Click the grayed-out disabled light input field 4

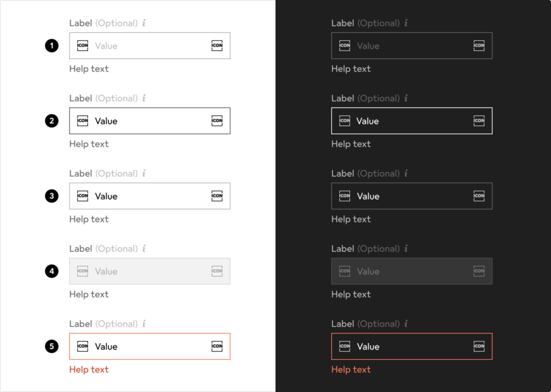pos(149,271)
